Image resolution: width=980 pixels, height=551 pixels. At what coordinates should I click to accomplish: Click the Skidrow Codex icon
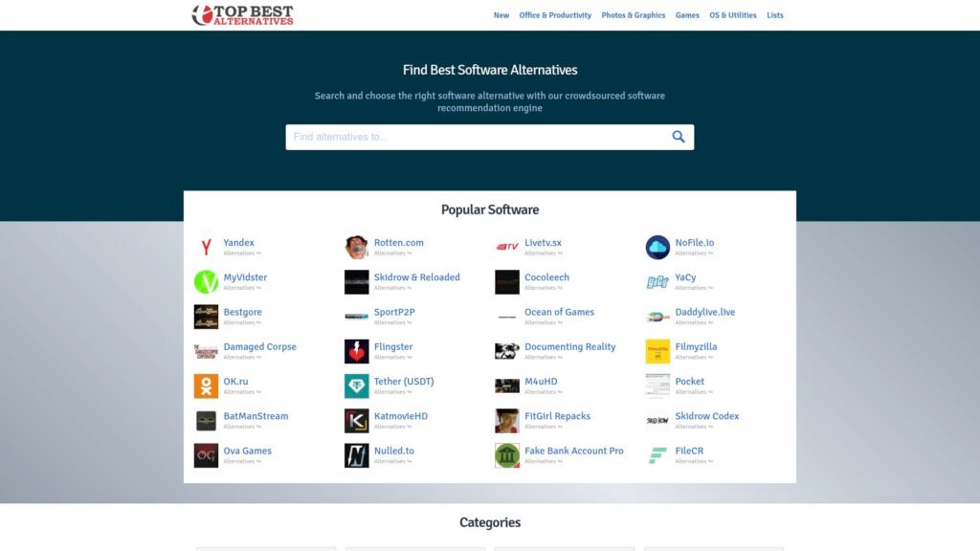657,421
